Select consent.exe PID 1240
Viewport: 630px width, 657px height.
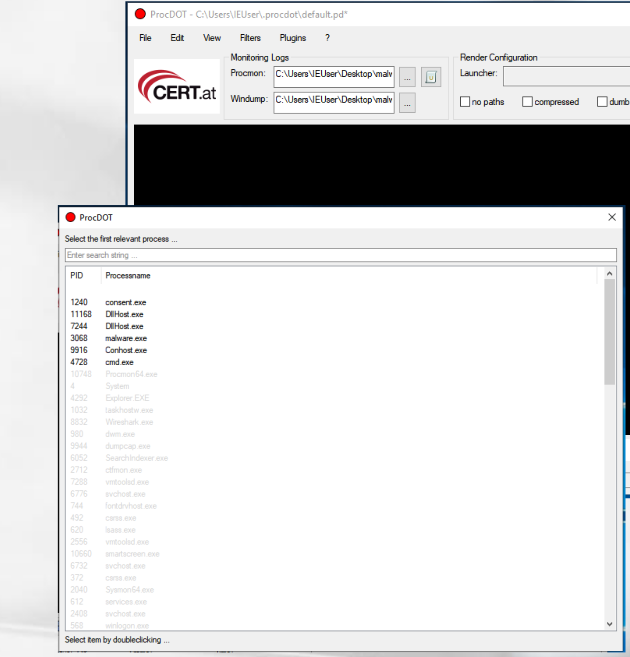pyautogui.click(x=335, y=302)
